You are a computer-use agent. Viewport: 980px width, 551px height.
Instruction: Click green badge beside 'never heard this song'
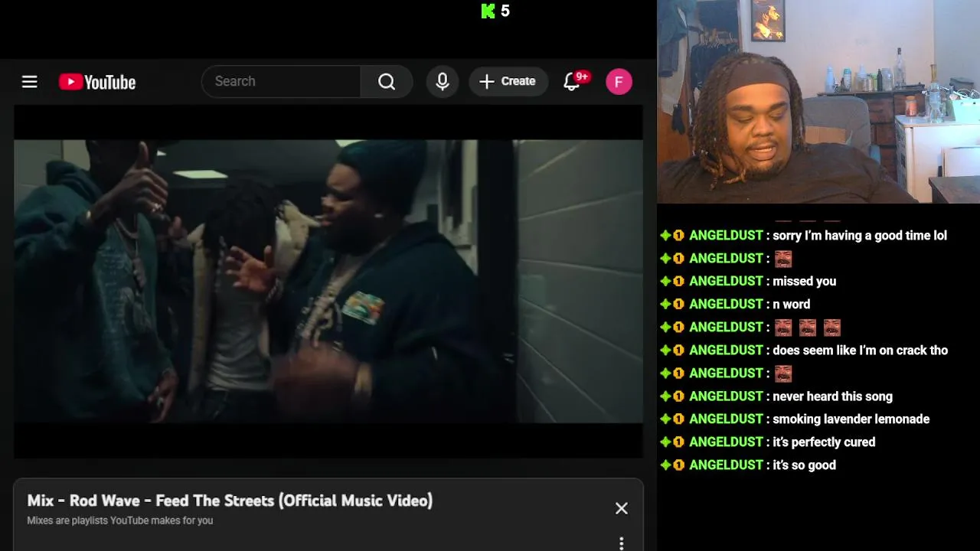[665, 396]
